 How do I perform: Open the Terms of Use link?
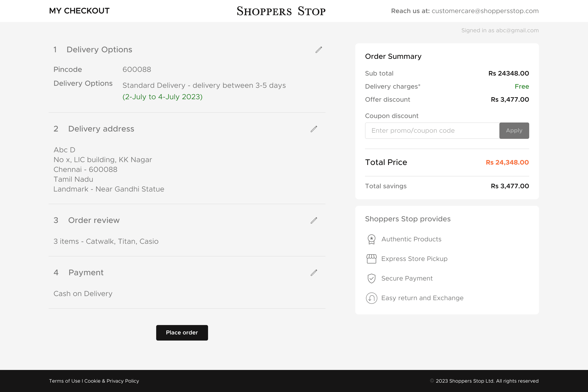pyautogui.click(x=65, y=381)
